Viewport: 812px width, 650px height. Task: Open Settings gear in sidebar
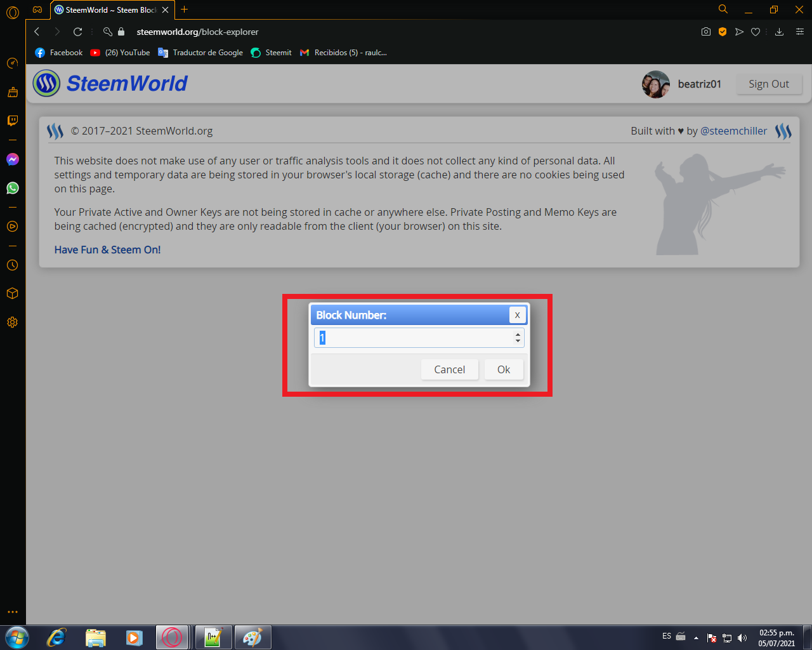point(13,322)
